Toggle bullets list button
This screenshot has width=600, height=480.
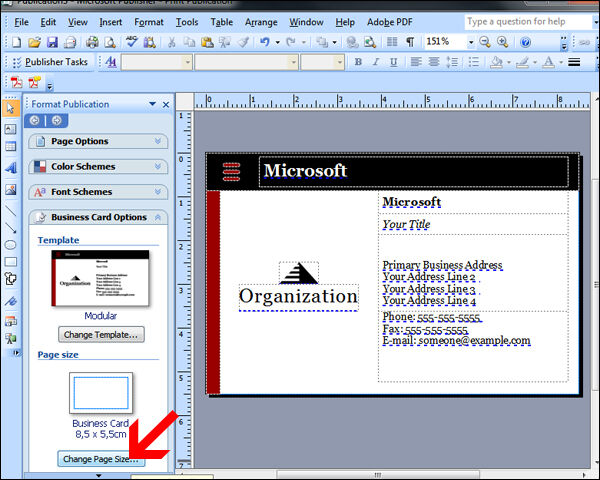coord(474,62)
